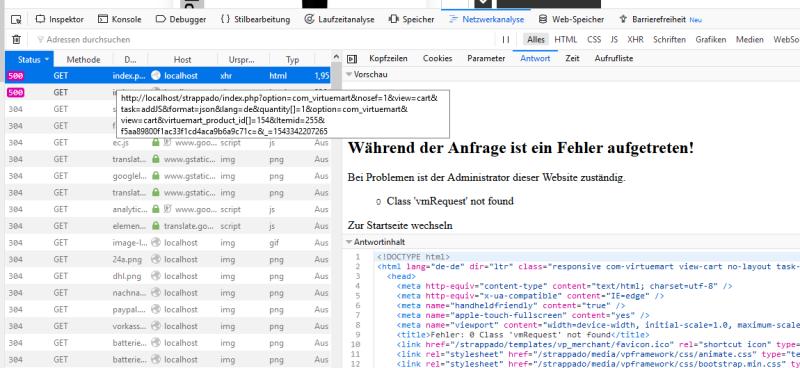Screen dimensions: 800x368
Task: Open the Barrierefreiheit panel
Action: pyautogui.click(x=660, y=19)
